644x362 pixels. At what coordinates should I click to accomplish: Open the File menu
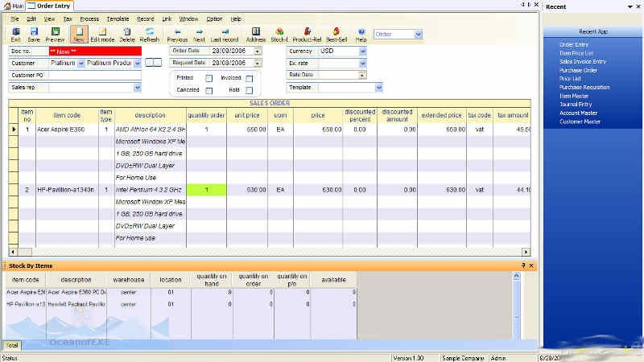(x=14, y=19)
